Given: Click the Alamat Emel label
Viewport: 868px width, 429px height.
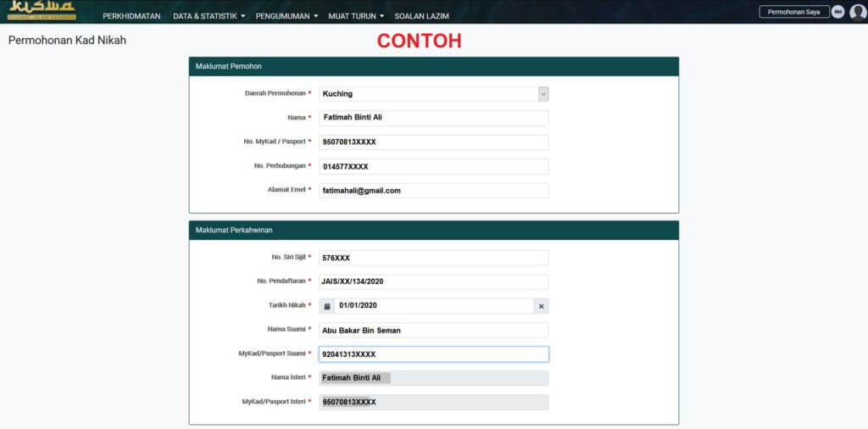Looking at the screenshot, I should [287, 190].
